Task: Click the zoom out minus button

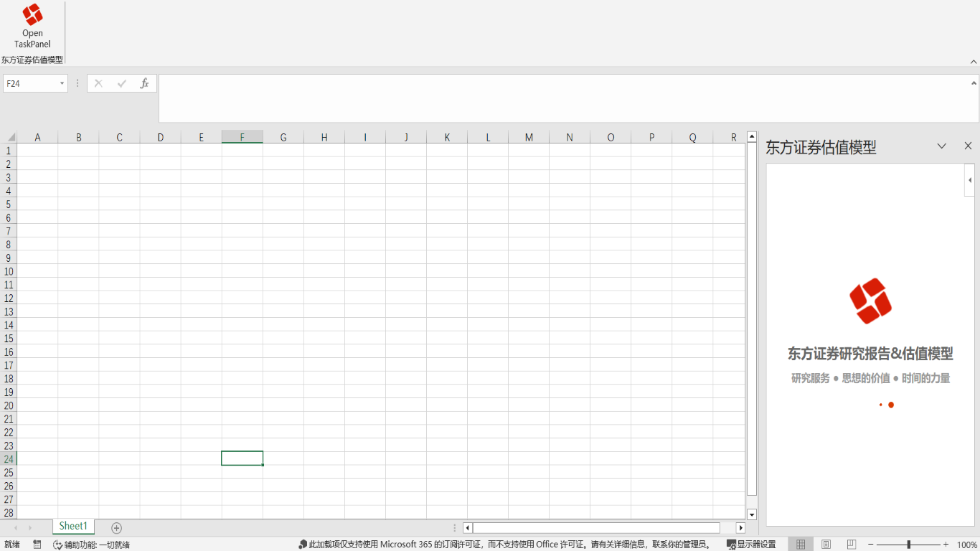Action: tap(871, 545)
